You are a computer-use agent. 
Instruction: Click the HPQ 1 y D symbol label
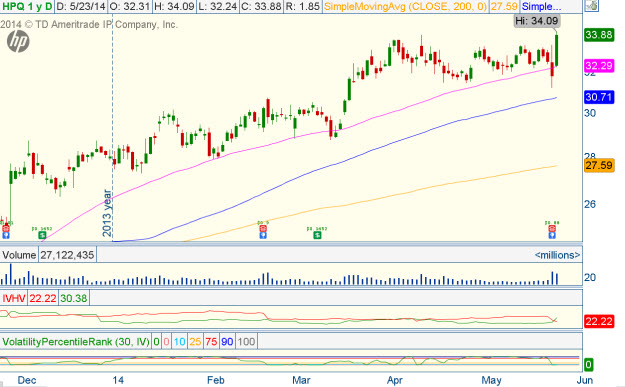click(x=27, y=6)
